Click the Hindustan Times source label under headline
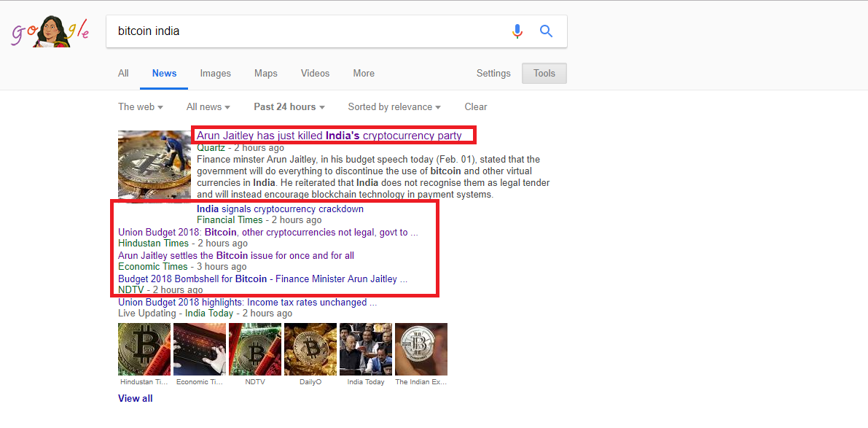Image resolution: width=868 pixels, height=428 pixels. click(x=153, y=243)
